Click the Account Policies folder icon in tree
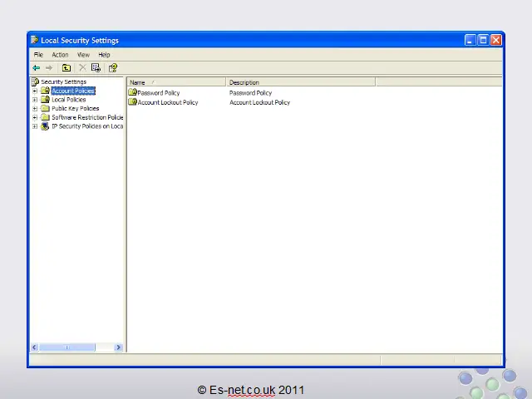 tap(45, 91)
